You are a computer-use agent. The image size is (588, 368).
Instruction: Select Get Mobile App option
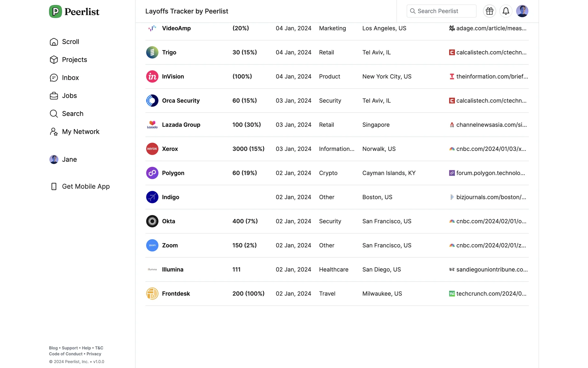(86, 186)
